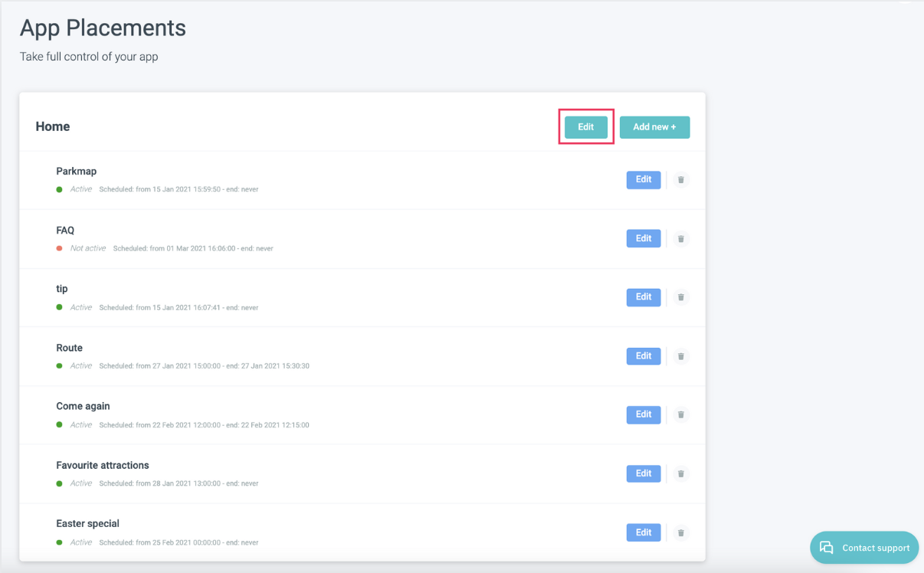
Task: Open Edit for the tip placement
Action: tap(644, 296)
